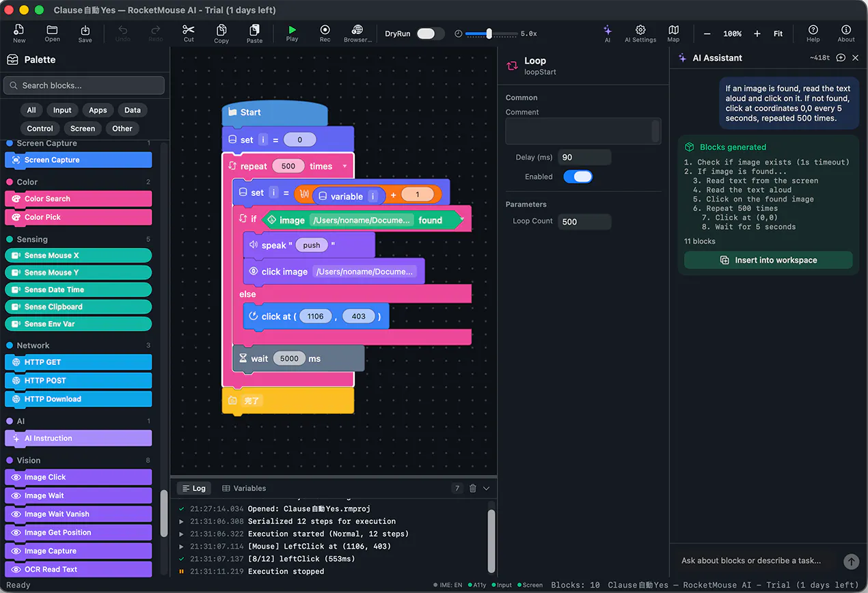This screenshot has height=593, width=868.
Task: Open the AI sparkle toolbar icon
Action: (x=608, y=33)
